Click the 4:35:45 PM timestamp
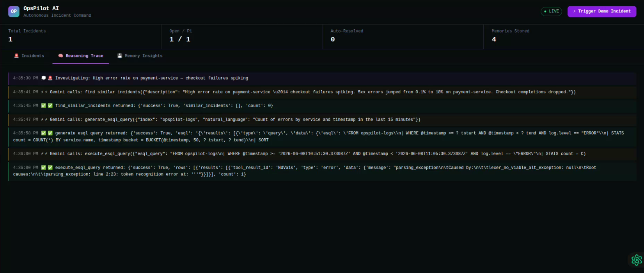Screen dimensions: 644x273 (x=26, y=106)
